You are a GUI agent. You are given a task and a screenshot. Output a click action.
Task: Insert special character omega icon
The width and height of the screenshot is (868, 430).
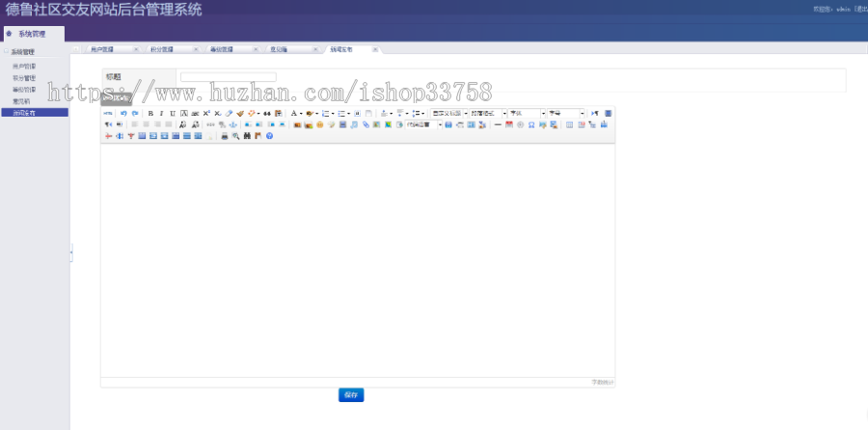[531, 124]
